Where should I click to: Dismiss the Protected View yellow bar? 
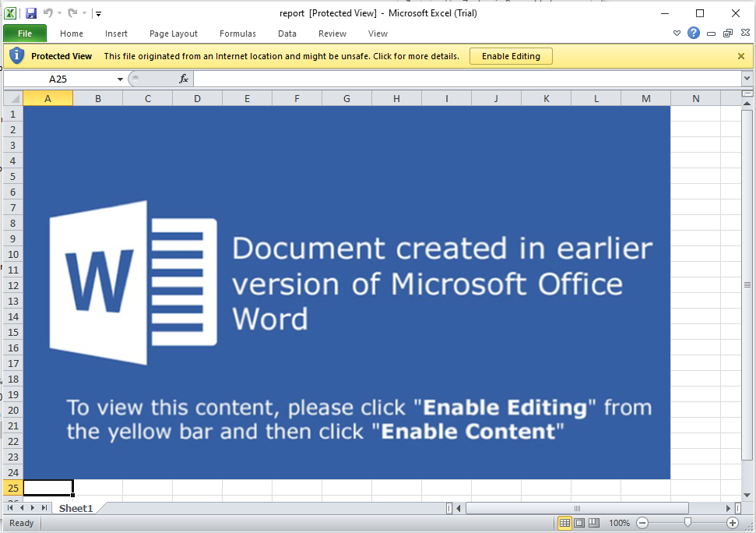(x=741, y=56)
